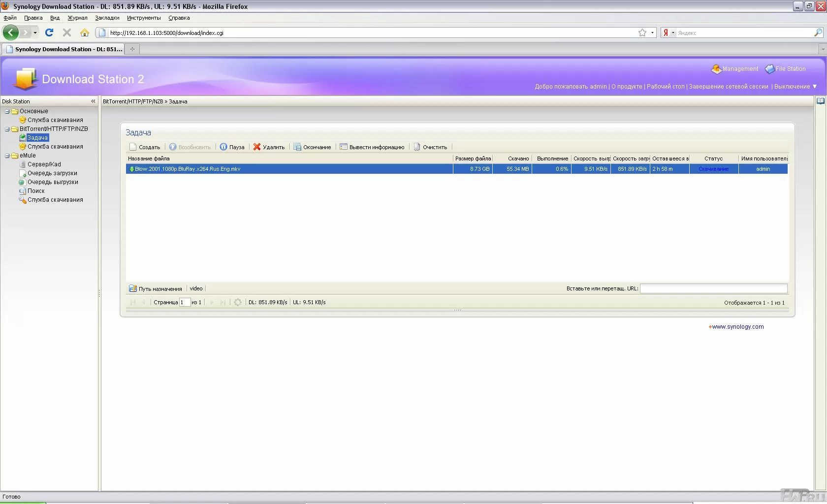The image size is (827, 504).
Task: Click the refresh icon in the pagination bar
Action: point(238,302)
